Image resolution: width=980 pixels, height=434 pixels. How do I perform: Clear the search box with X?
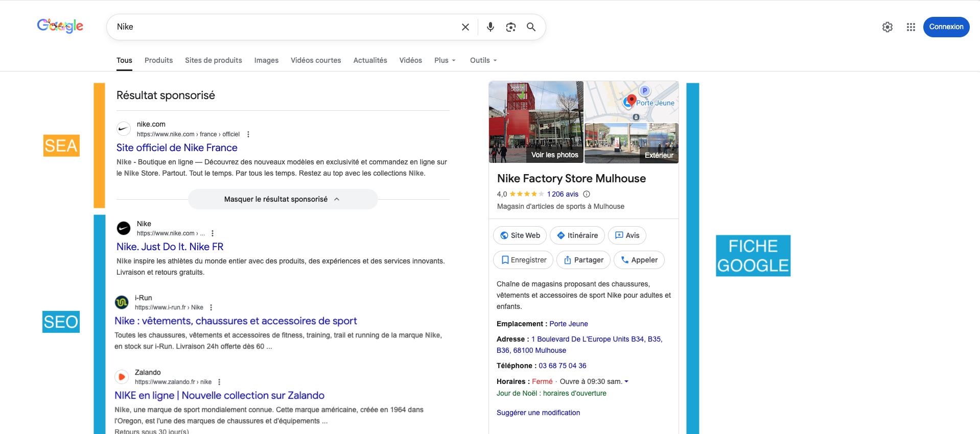click(465, 27)
